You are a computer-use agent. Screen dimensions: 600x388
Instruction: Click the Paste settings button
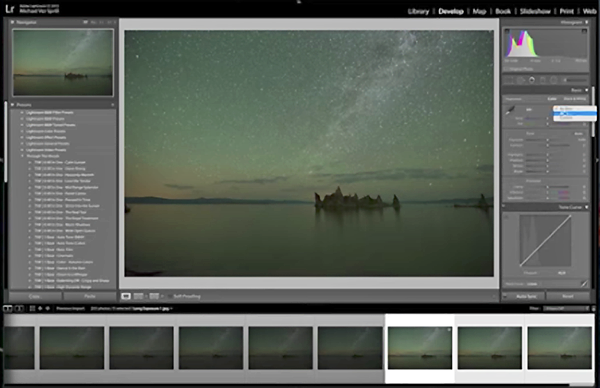(x=90, y=296)
